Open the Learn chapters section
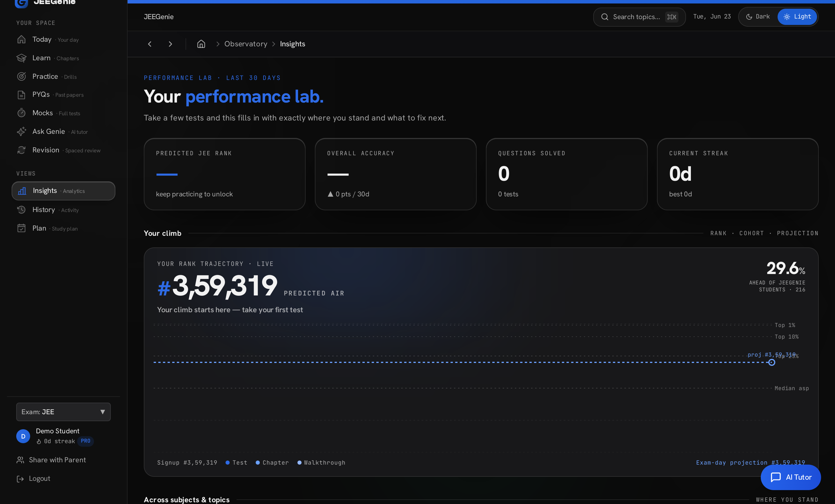Image resolution: width=835 pixels, height=504 pixels. tap(63, 58)
